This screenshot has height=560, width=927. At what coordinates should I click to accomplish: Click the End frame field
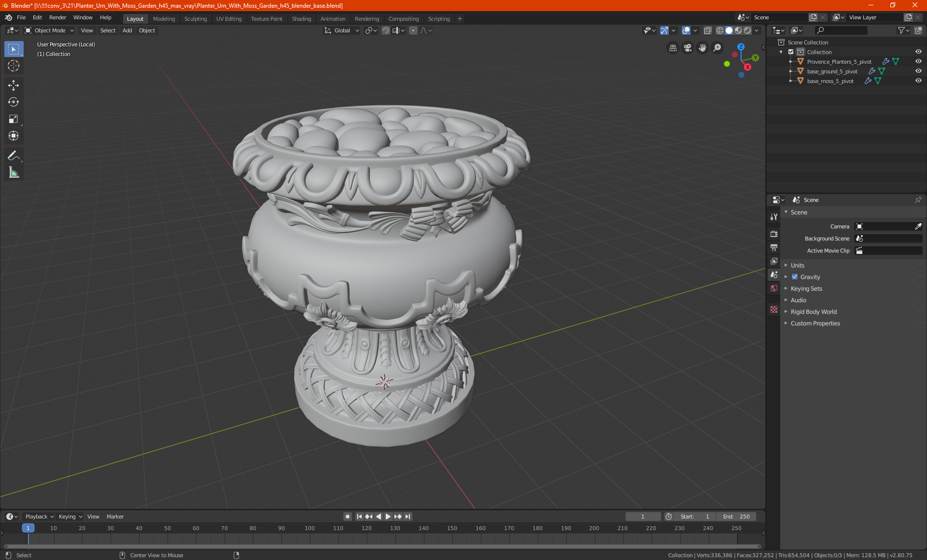pos(736,517)
